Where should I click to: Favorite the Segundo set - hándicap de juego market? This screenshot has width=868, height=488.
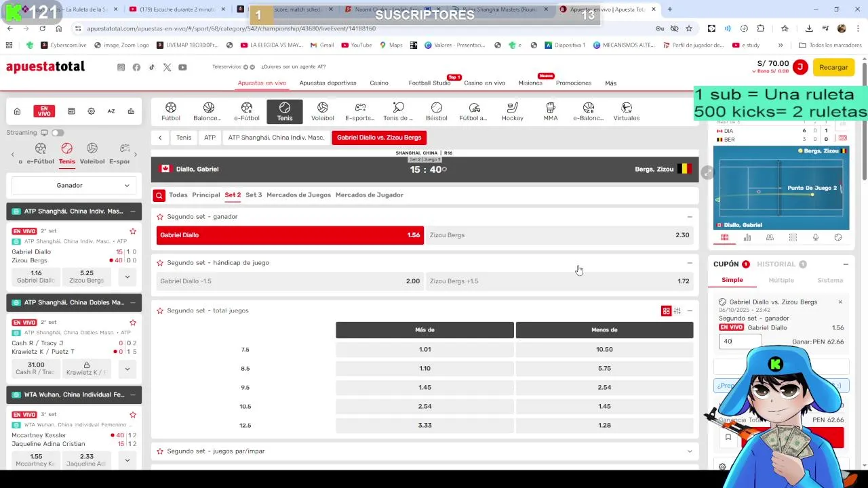[160, 263]
